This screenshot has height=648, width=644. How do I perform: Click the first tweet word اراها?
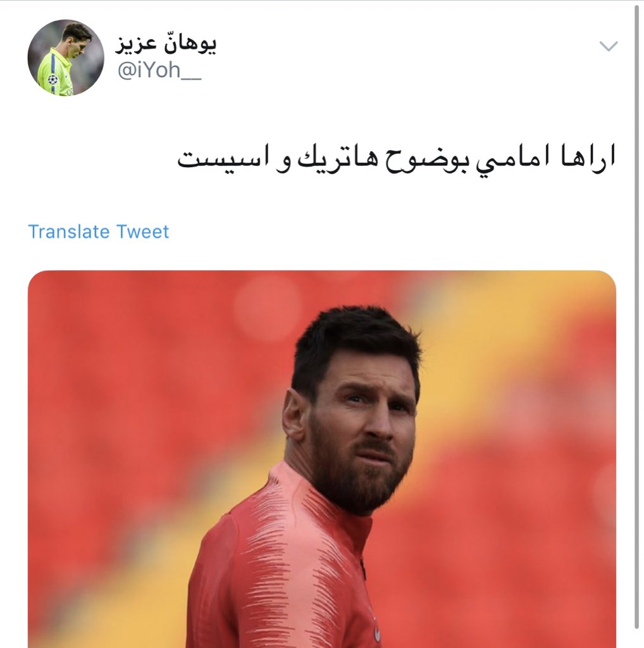588,157
